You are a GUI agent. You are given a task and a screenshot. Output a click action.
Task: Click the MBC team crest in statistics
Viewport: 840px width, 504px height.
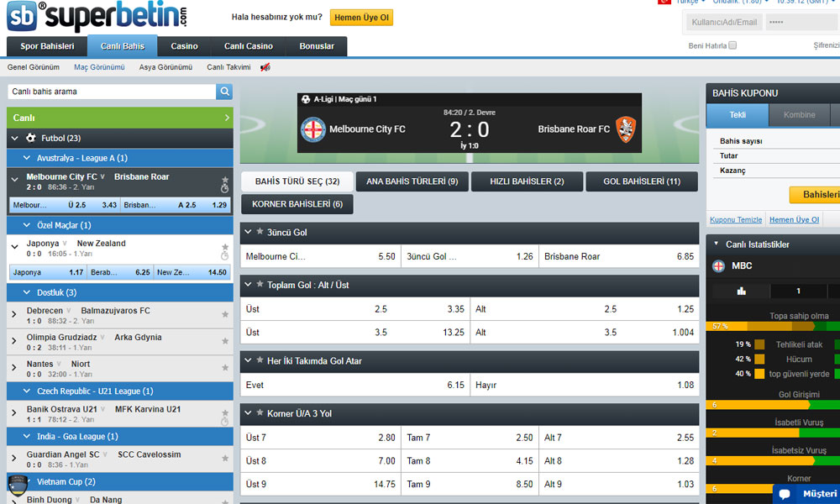(x=719, y=265)
